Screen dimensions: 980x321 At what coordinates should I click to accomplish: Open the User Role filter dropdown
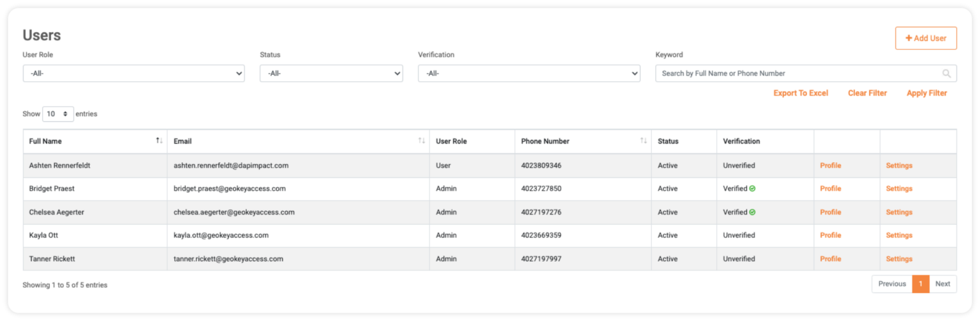coord(133,73)
